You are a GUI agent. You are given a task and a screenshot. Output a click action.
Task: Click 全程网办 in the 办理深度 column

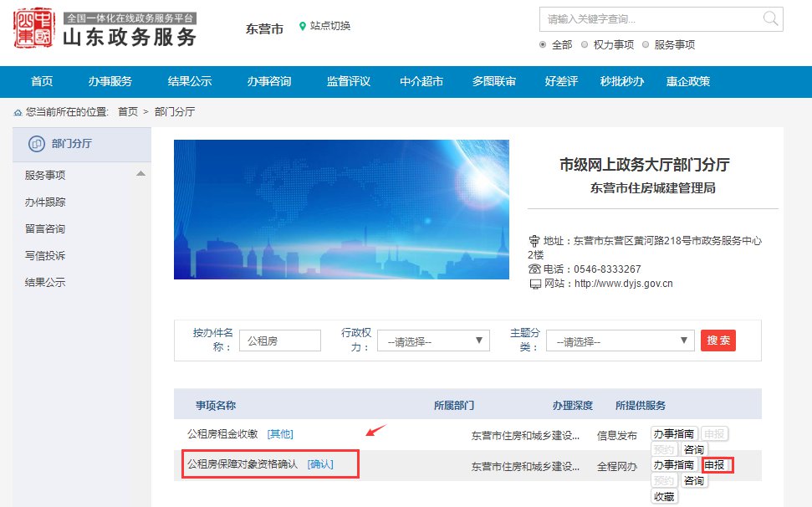(617, 467)
